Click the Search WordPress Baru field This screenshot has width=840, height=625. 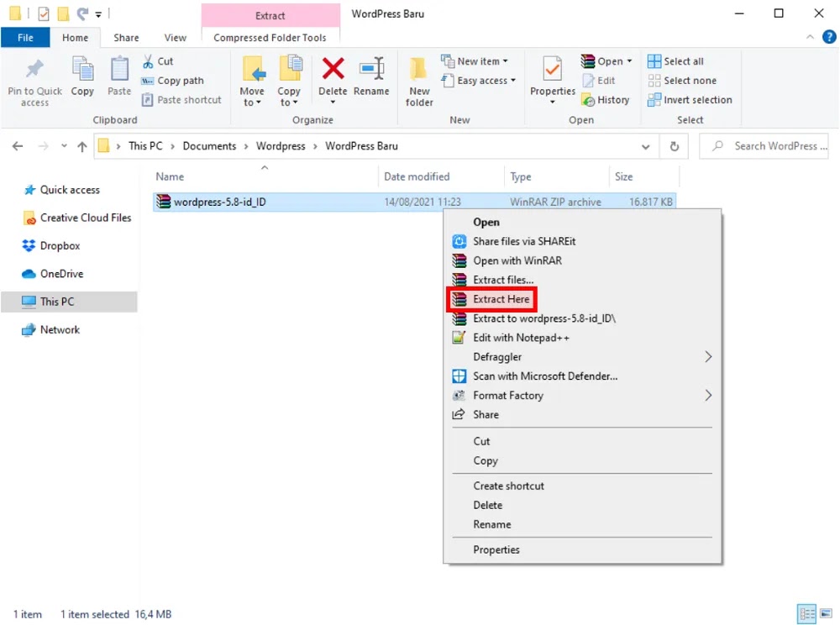coord(764,145)
